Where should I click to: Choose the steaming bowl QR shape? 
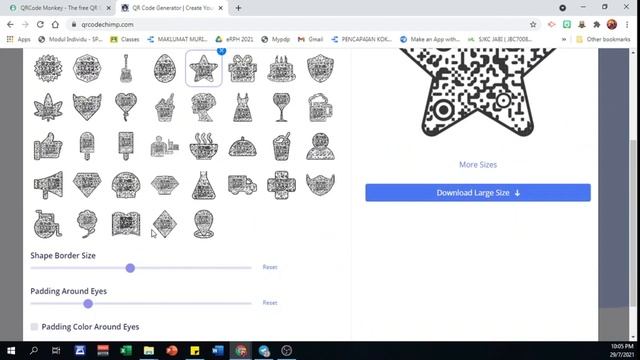pos(204,146)
